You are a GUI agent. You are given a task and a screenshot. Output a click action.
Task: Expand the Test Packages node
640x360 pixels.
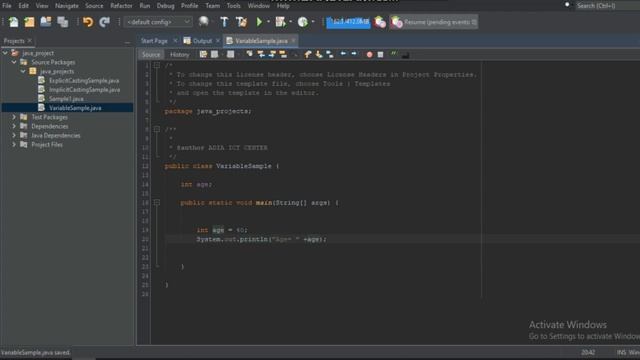pyautogui.click(x=14, y=117)
